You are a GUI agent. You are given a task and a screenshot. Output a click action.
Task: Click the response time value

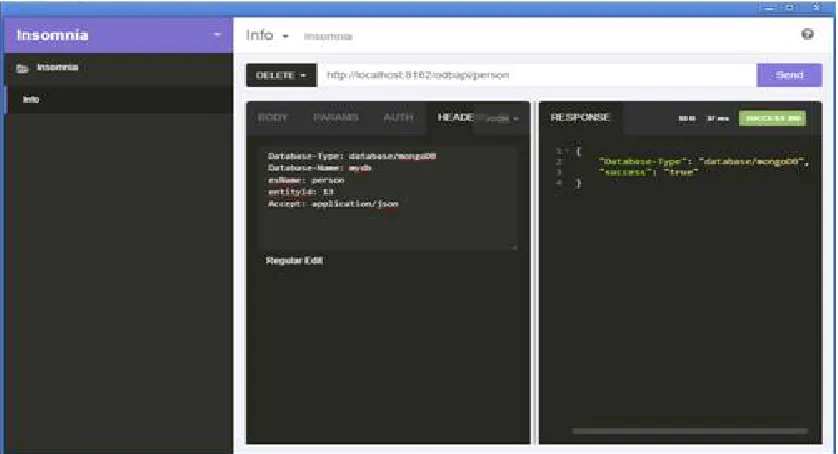click(x=717, y=118)
